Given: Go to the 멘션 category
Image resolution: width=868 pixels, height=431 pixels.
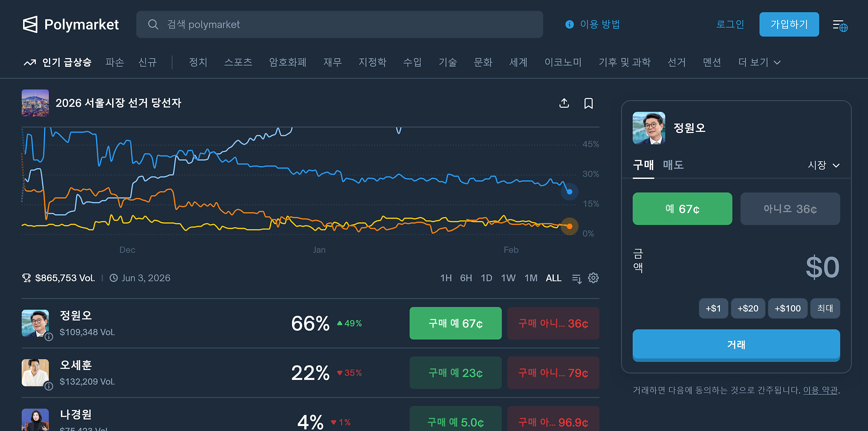Looking at the screenshot, I should pyautogui.click(x=712, y=62).
